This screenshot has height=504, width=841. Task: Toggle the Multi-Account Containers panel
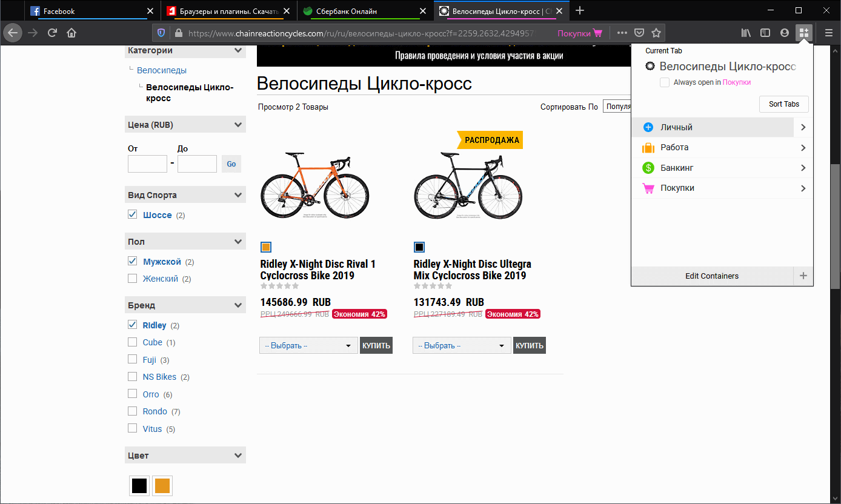(804, 33)
